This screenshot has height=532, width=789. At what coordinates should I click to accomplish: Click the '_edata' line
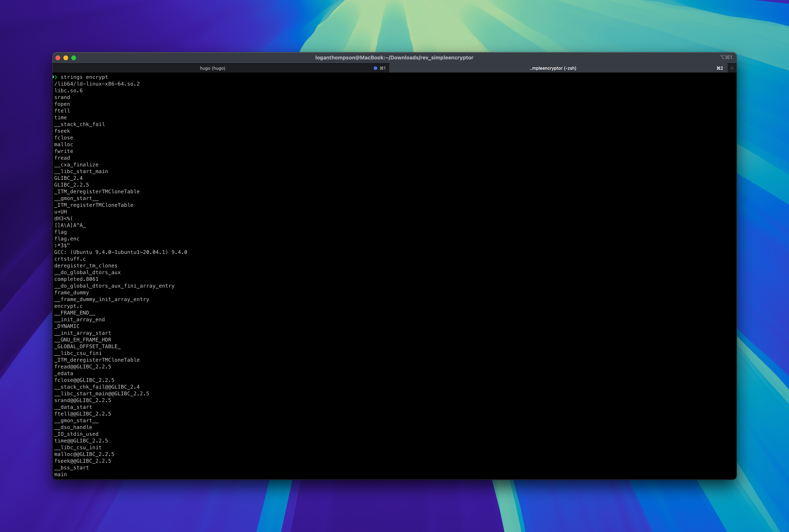tap(64, 374)
